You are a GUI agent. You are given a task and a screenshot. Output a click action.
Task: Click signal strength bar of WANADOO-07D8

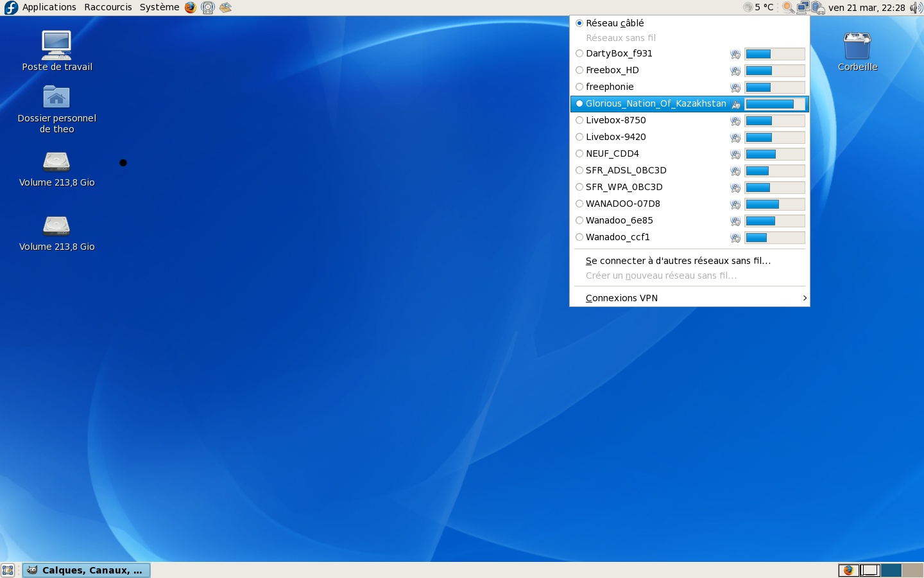pyautogui.click(x=774, y=204)
